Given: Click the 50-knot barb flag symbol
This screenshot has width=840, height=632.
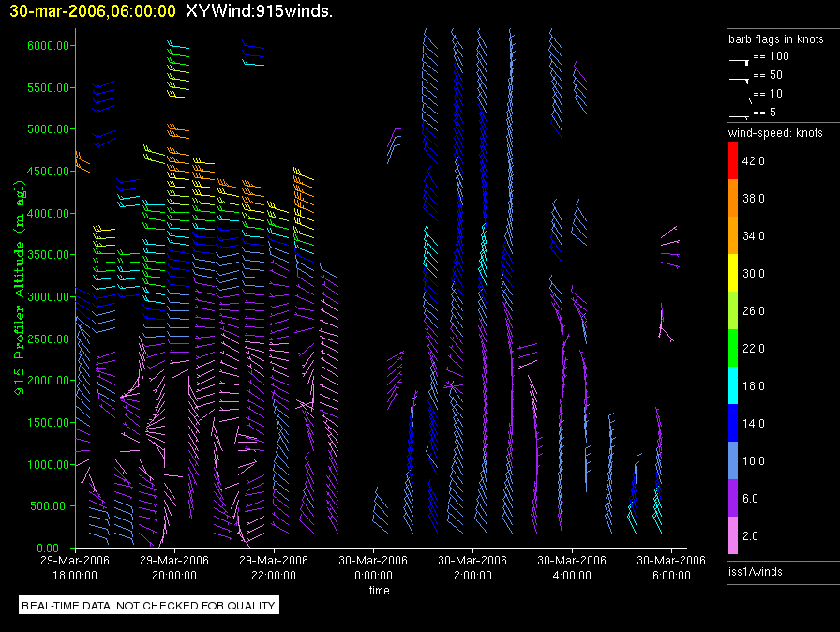Looking at the screenshot, I should click(740, 77).
